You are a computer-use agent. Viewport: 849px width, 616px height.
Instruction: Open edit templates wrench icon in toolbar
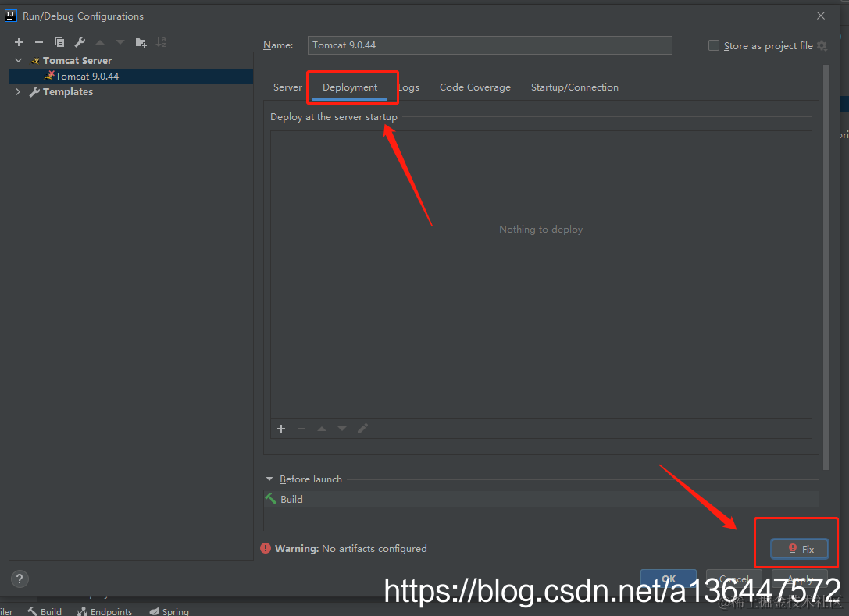tap(80, 42)
